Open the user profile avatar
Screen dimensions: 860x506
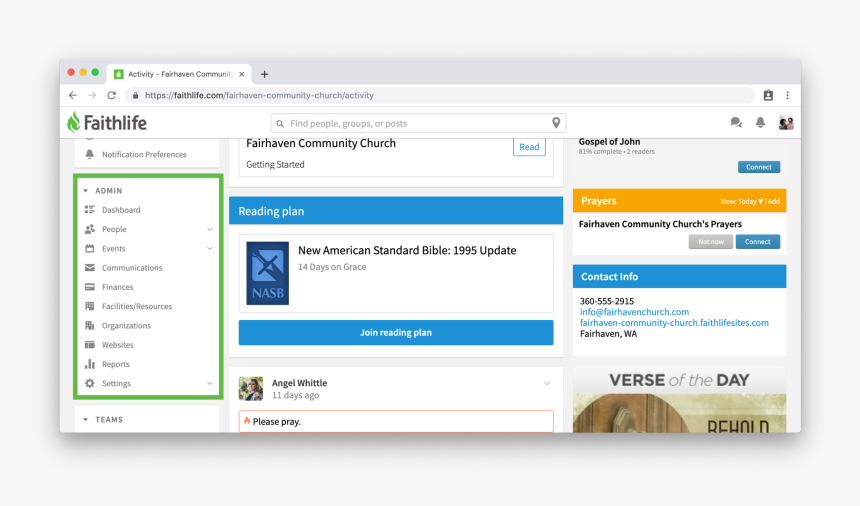coord(786,123)
